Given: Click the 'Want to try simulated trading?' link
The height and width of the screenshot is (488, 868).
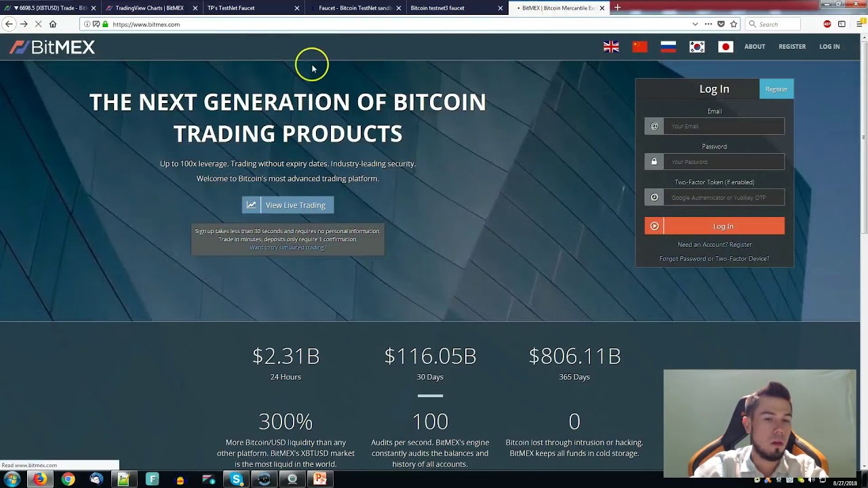Looking at the screenshot, I should (288, 247).
